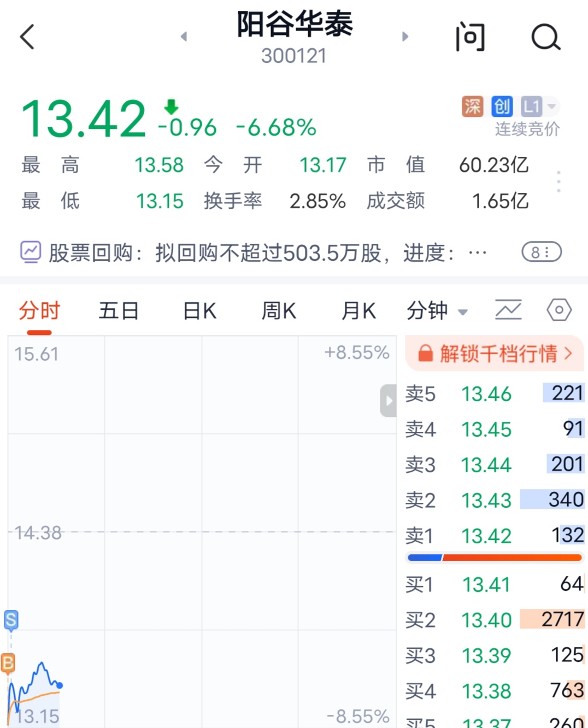588x728 pixels.
Task: Go back with the left arrow
Action: click(x=27, y=37)
